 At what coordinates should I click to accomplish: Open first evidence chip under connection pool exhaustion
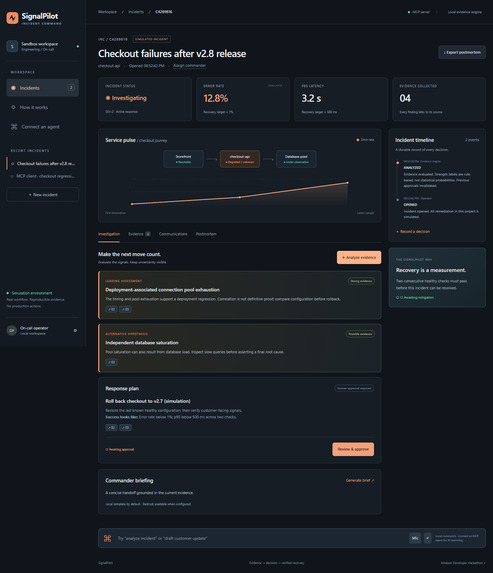[111, 310]
